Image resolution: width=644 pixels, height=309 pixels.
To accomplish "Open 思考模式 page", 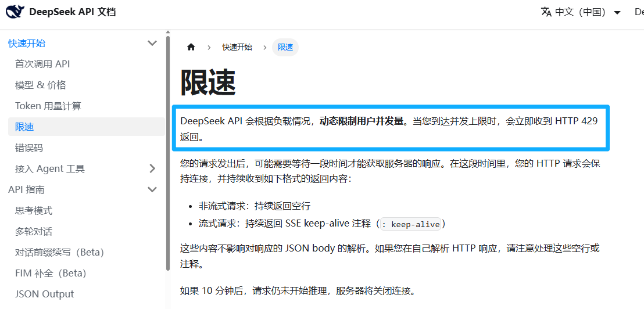I will coord(33,211).
